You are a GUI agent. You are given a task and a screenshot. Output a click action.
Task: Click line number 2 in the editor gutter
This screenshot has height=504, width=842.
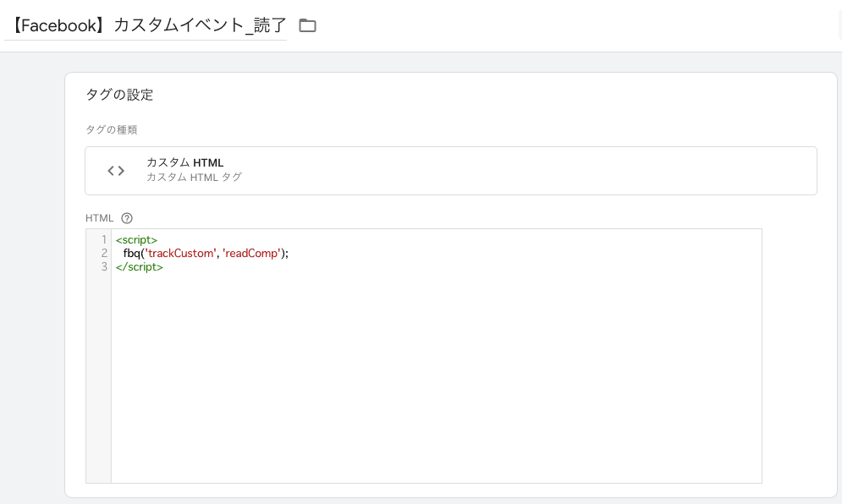click(104, 254)
